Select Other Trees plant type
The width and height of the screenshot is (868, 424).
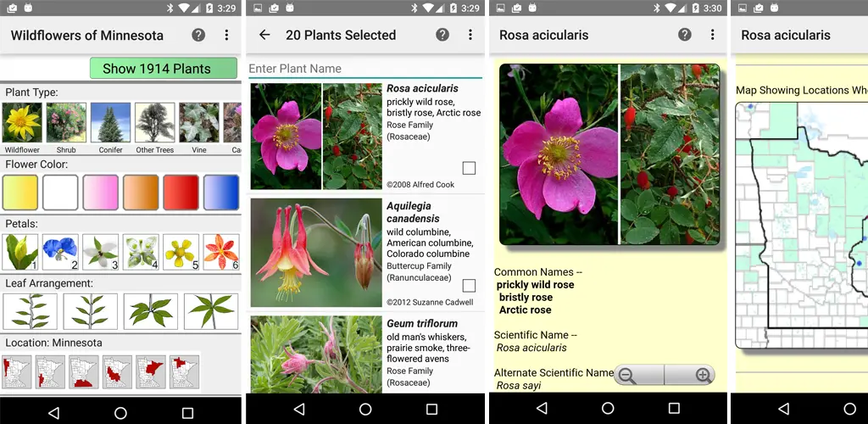[x=155, y=123]
